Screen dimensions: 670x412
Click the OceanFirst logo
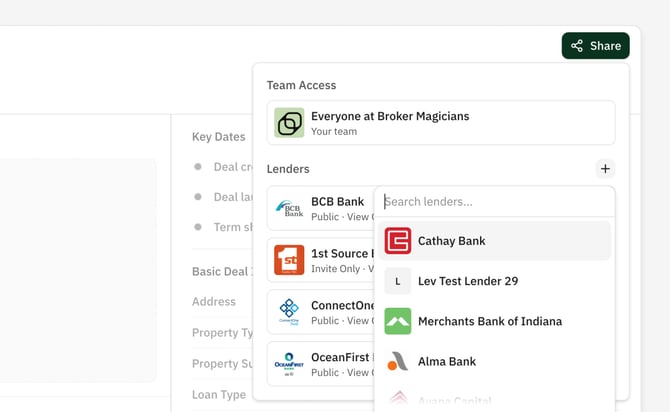click(x=289, y=364)
